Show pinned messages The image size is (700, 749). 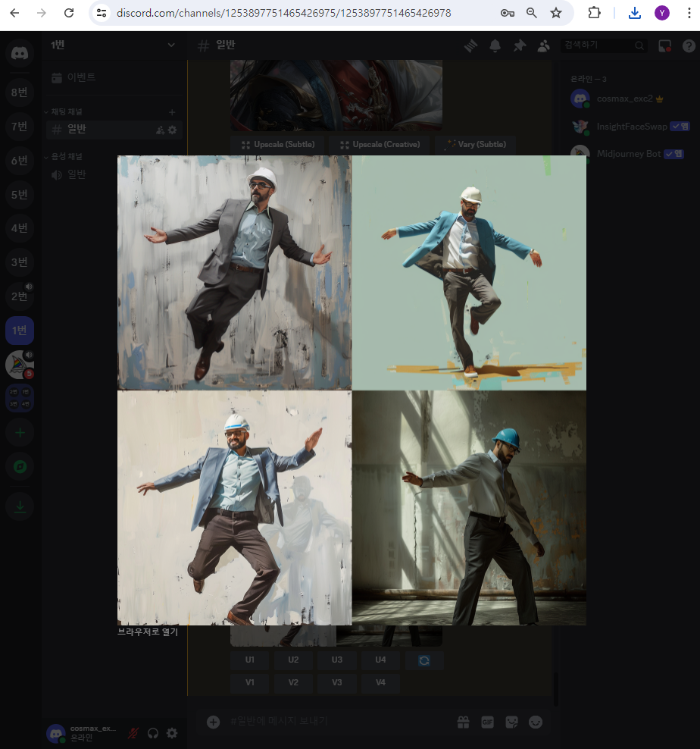[520, 45]
